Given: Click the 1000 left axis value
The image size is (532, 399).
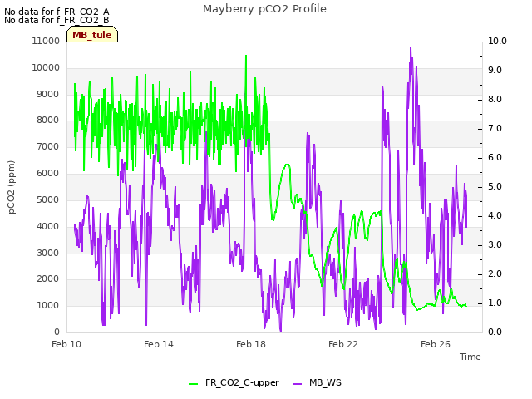Looking at the screenshot, I should pos(48,305).
